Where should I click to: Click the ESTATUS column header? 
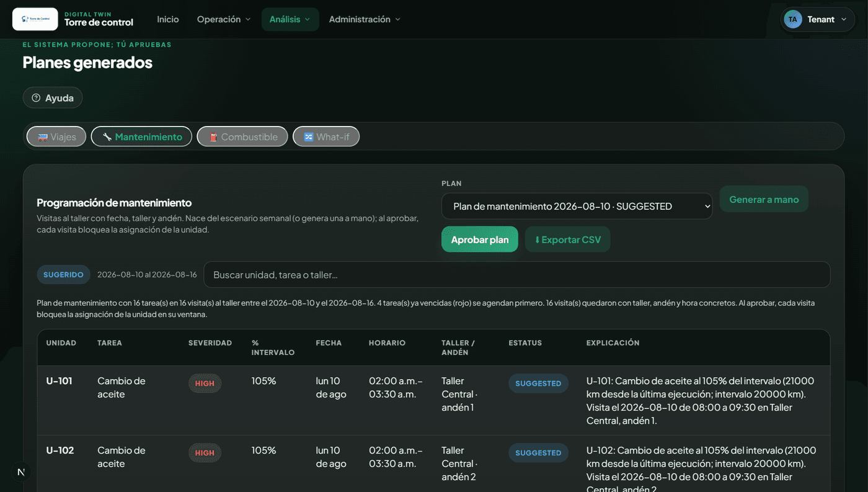tap(525, 342)
